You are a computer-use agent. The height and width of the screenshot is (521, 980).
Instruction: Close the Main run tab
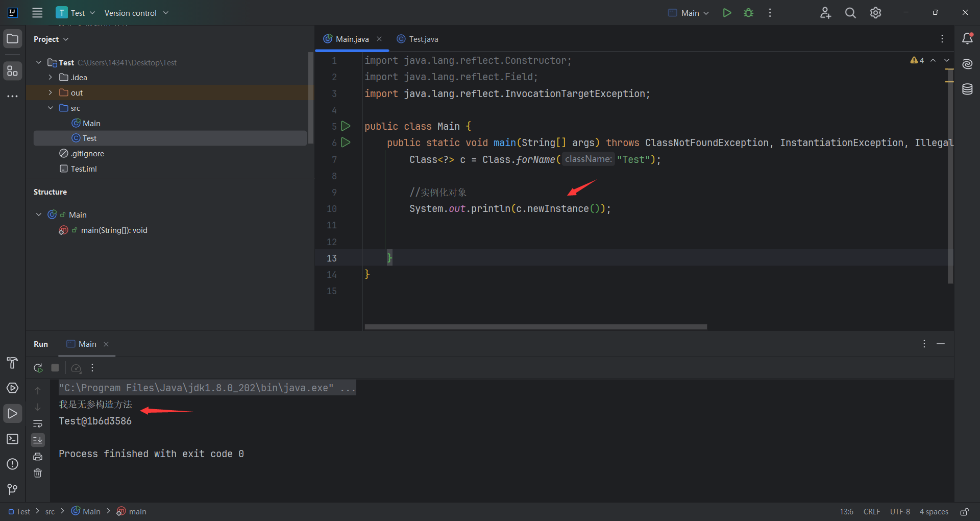click(x=106, y=344)
